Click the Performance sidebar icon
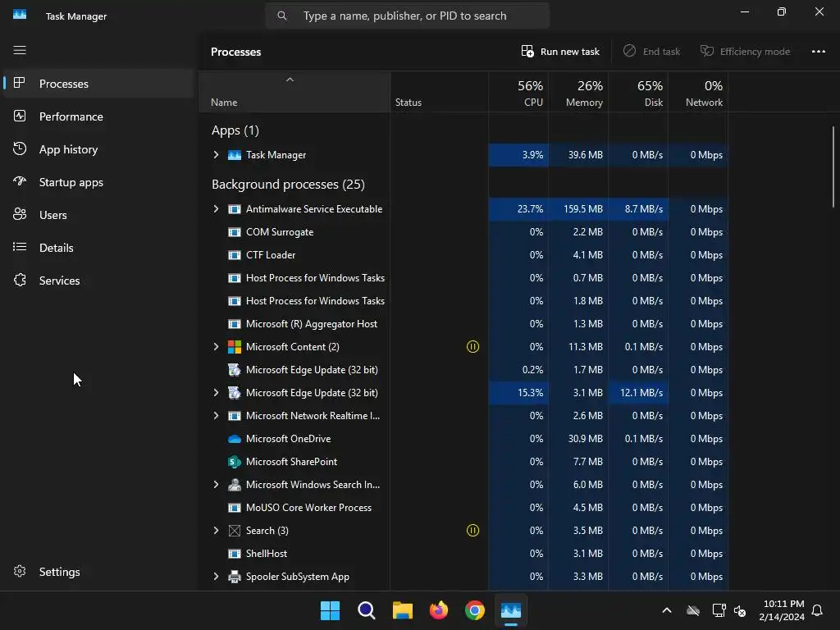Image resolution: width=840 pixels, height=630 pixels. tap(20, 116)
